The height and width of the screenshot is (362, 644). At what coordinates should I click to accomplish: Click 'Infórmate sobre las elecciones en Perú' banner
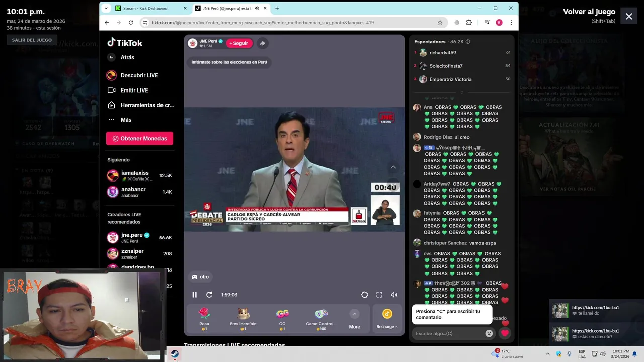[x=229, y=62]
